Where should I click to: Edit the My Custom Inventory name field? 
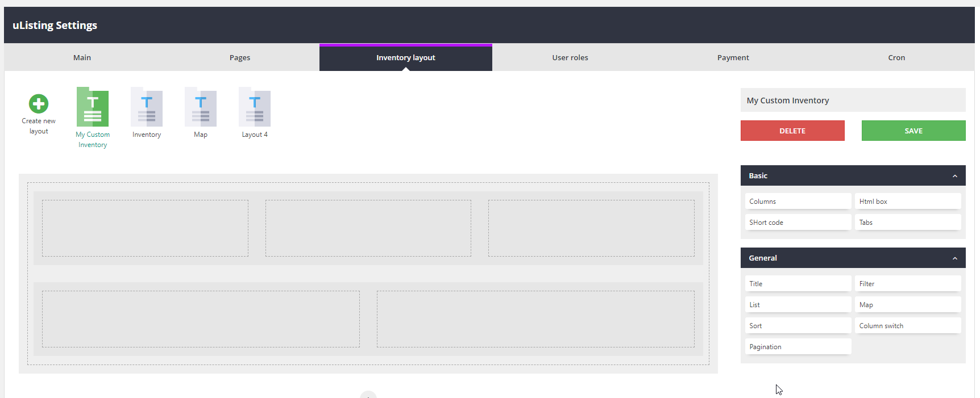pos(852,100)
